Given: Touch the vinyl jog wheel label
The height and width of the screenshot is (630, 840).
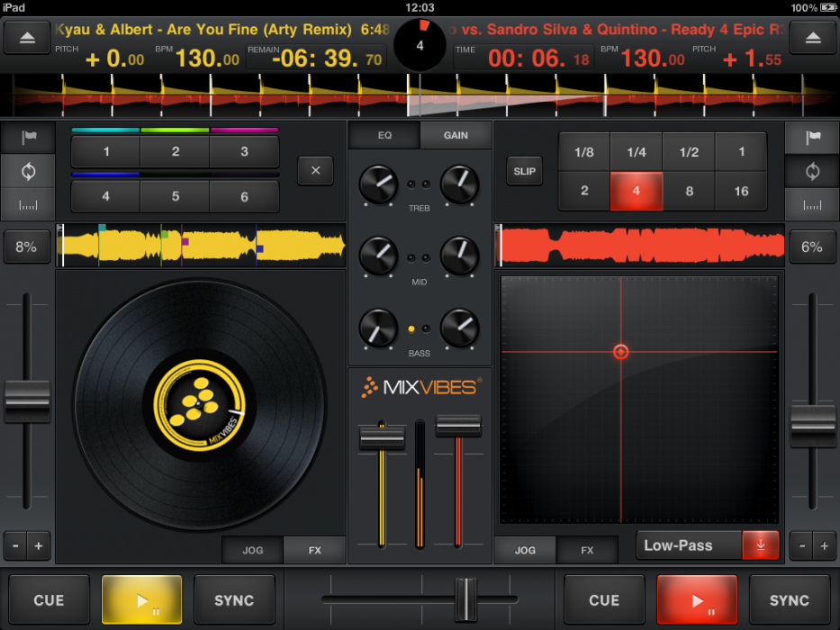Looking at the screenshot, I should (199, 404).
